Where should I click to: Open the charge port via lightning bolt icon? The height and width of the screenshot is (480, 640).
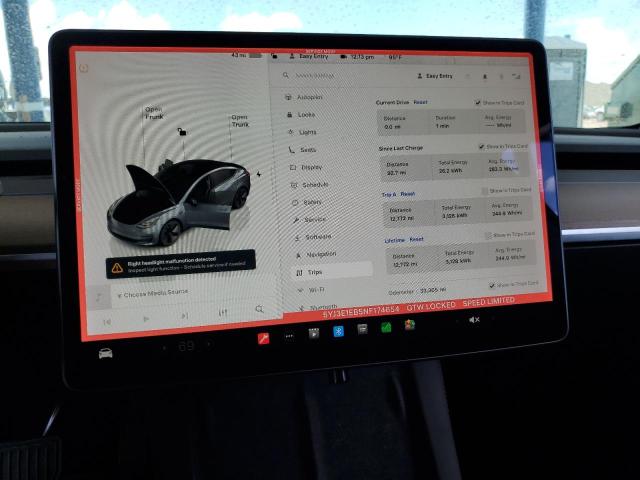click(x=258, y=174)
